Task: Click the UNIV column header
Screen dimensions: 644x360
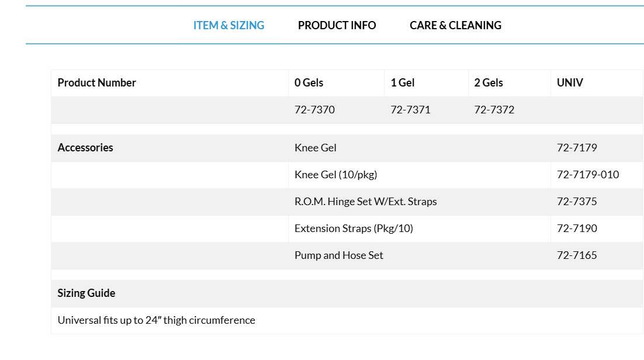Action: point(570,83)
